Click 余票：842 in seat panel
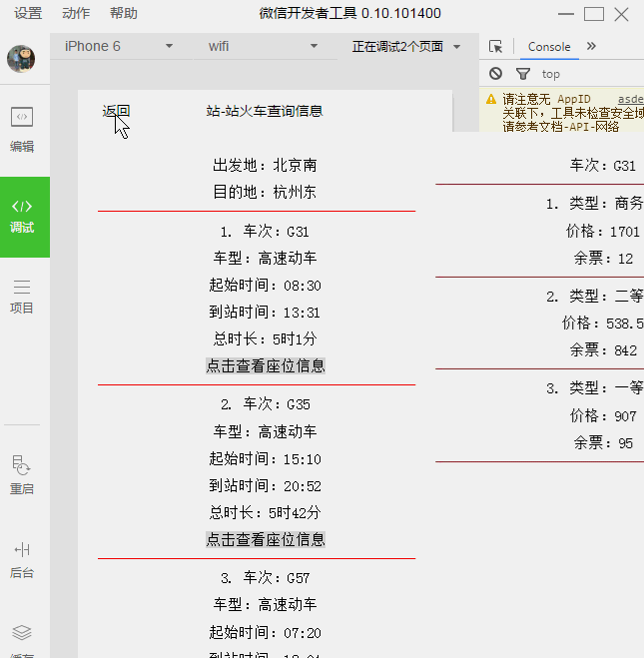The width and height of the screenshot is (644, 658). [603, 350]
